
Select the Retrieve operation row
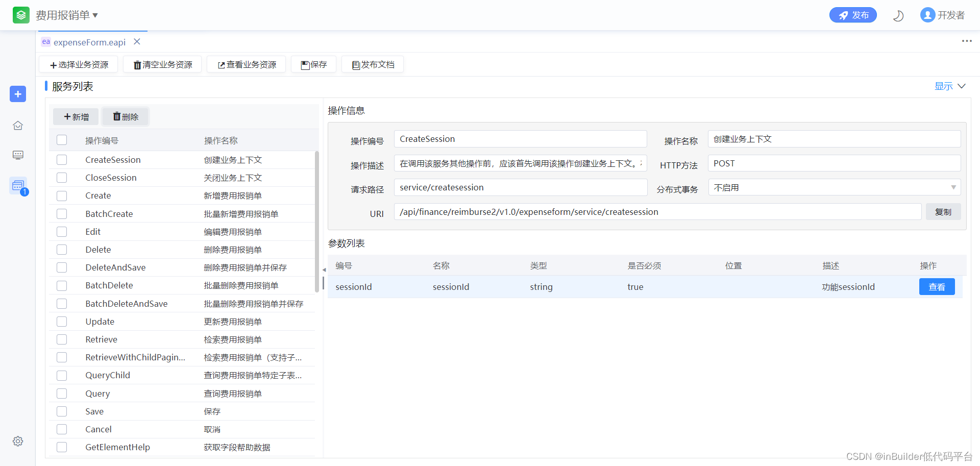182,339
